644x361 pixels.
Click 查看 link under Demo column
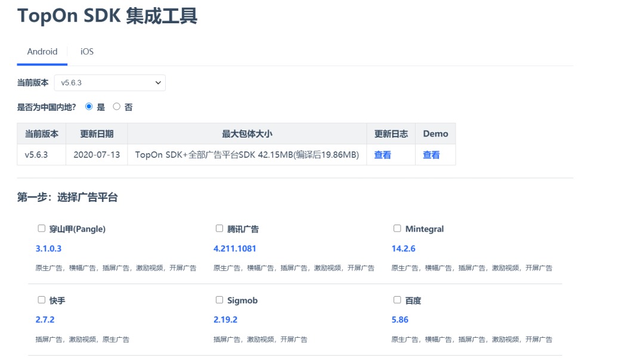coord(431,155)
